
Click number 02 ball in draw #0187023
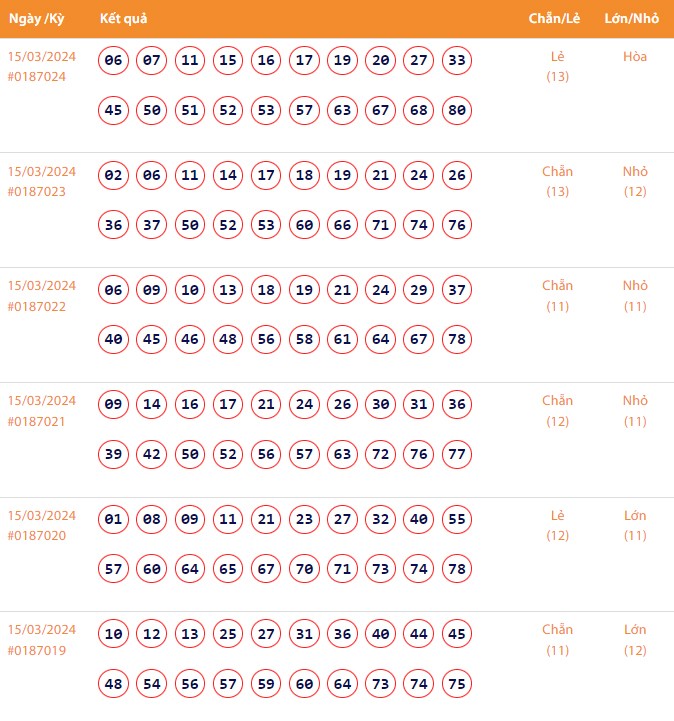pos(114,176)
